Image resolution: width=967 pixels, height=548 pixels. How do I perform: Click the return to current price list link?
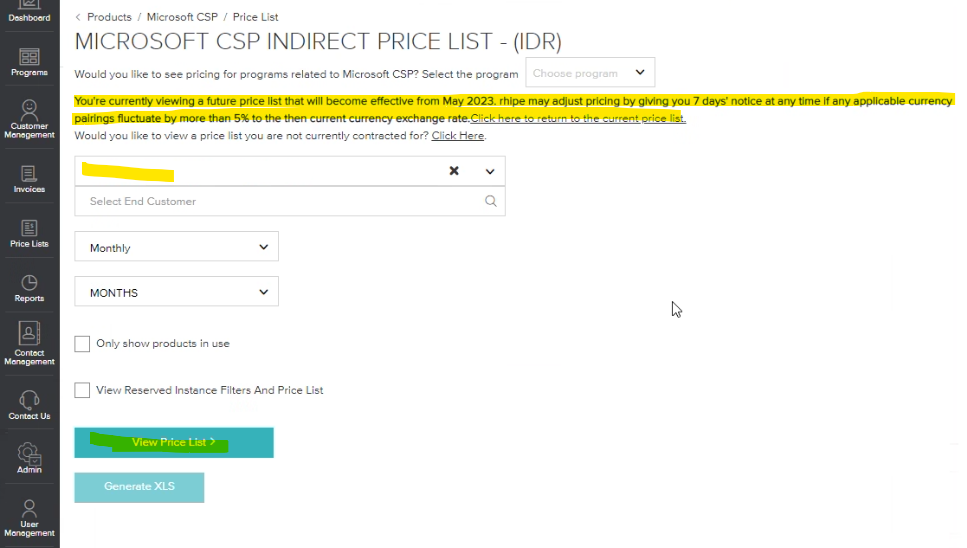(x=578, y=118)
